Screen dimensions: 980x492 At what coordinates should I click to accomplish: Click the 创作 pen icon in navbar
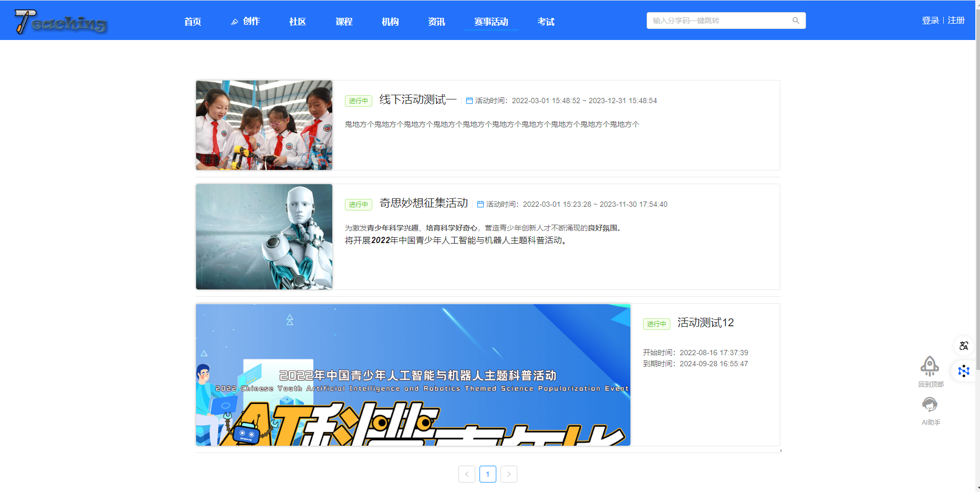234,22
